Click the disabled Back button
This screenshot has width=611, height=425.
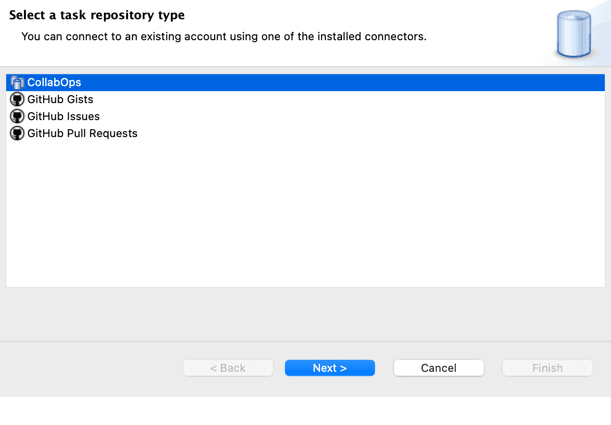point(228,368)
